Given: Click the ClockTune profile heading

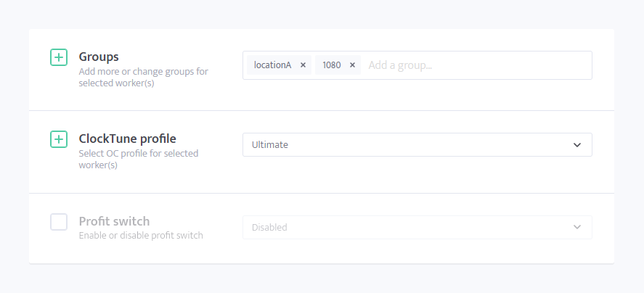Looking at the screenshot, I should pos(127,139).
